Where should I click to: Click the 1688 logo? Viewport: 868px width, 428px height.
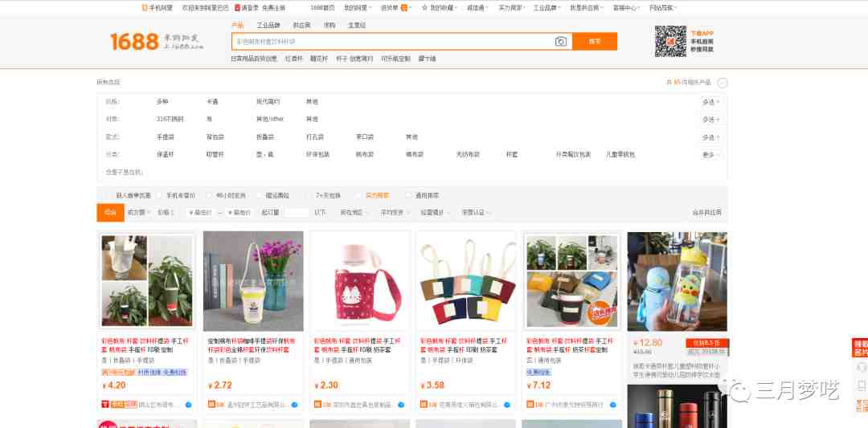(134, 42)
